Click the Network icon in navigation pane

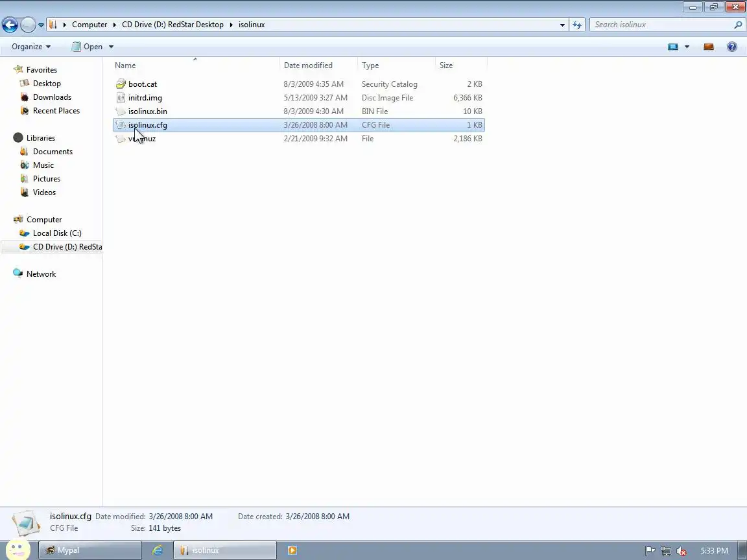coord(18,274)
